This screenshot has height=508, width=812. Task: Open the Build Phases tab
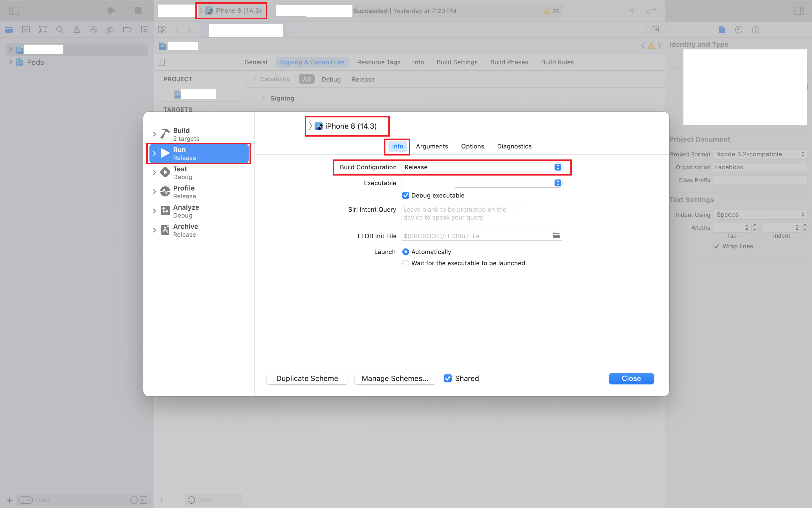click(509, 62)
